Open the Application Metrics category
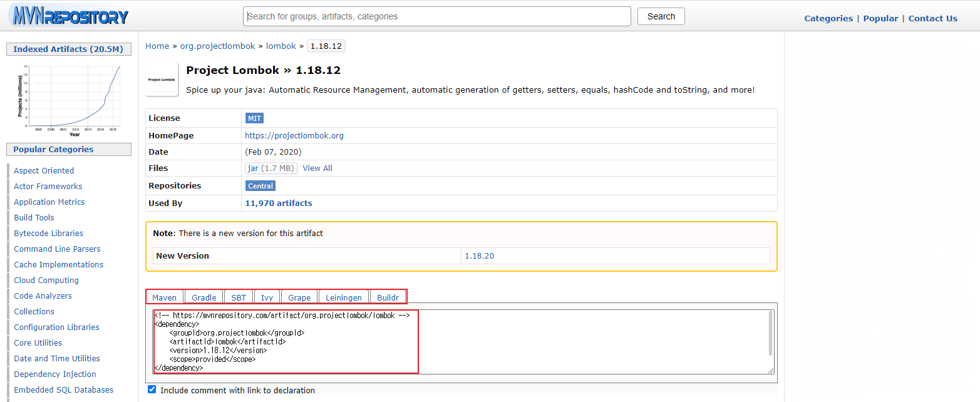The image size is (980, 402). 49,202
